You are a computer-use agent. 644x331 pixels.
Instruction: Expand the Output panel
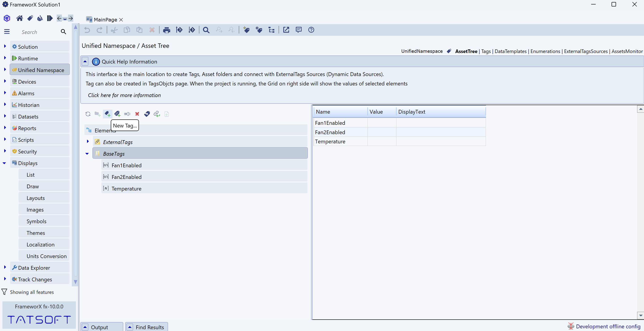[x=85, y=327]
